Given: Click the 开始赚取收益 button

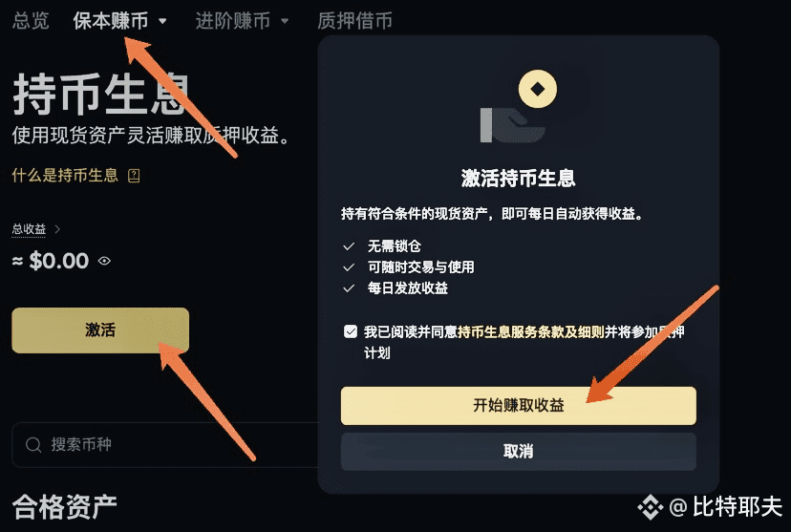Looking at the screenshot, I should click(519, 405).
